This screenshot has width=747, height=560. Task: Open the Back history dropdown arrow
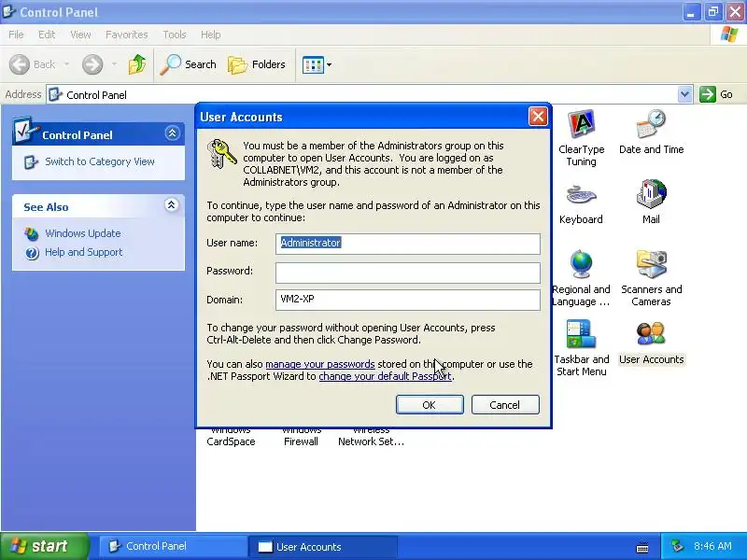pyautogui.click(x=66, y=64)
